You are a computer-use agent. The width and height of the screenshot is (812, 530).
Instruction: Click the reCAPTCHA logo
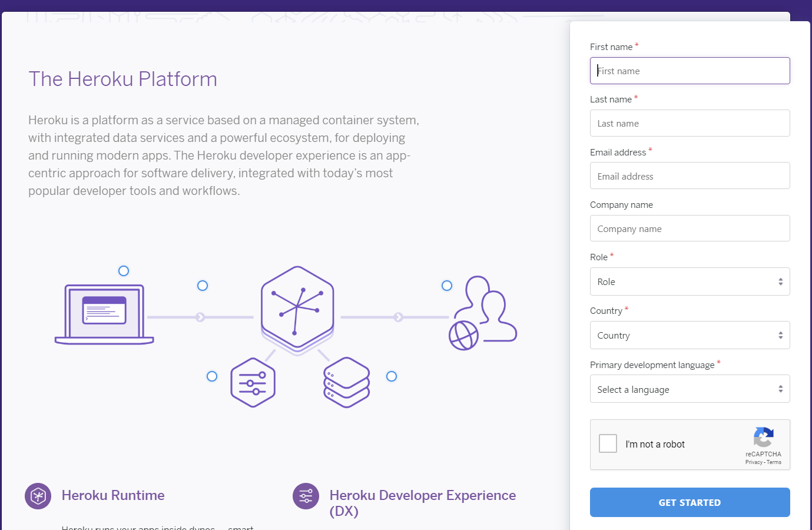tap(764, 438)
